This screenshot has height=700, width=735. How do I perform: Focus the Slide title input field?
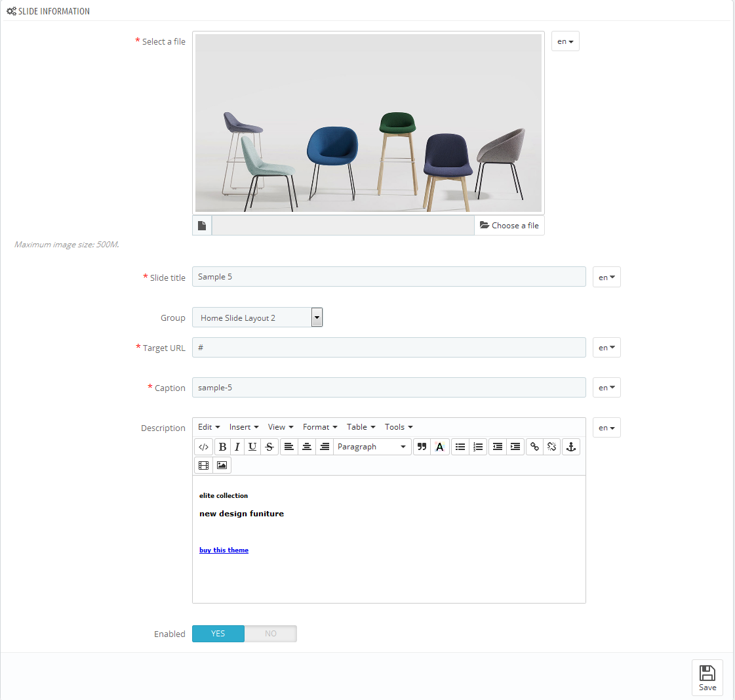tap(389, 277)
